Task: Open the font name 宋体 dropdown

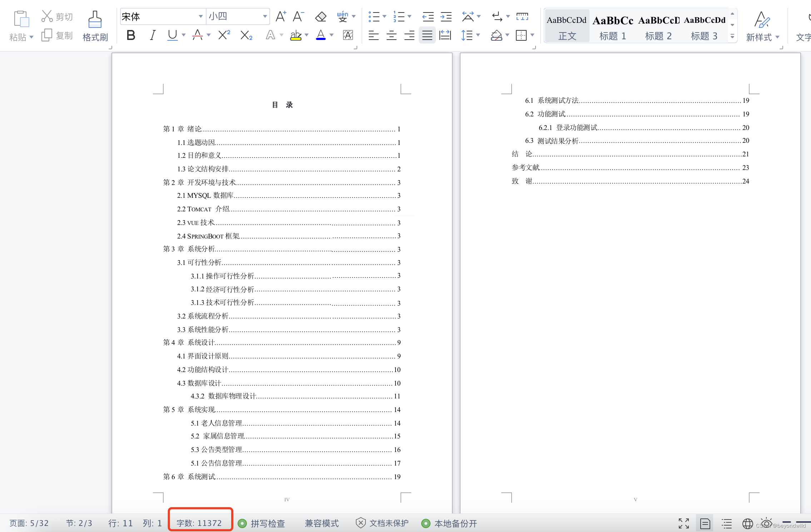Action: [200, 16]
